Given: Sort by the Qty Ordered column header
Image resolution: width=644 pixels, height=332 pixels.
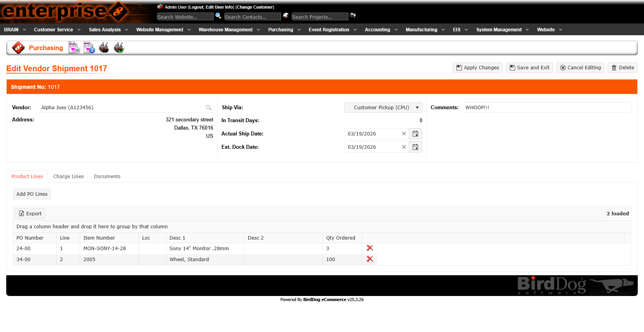Looking at the screenshot, I should [342, 238].
